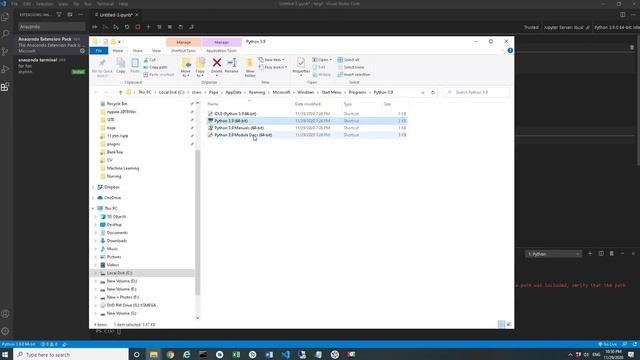Image resolution: width=640 pixels, height=360 pixels.
Task: Click Excel icon in Windows taskbar
Action: [x=236, y=354]
